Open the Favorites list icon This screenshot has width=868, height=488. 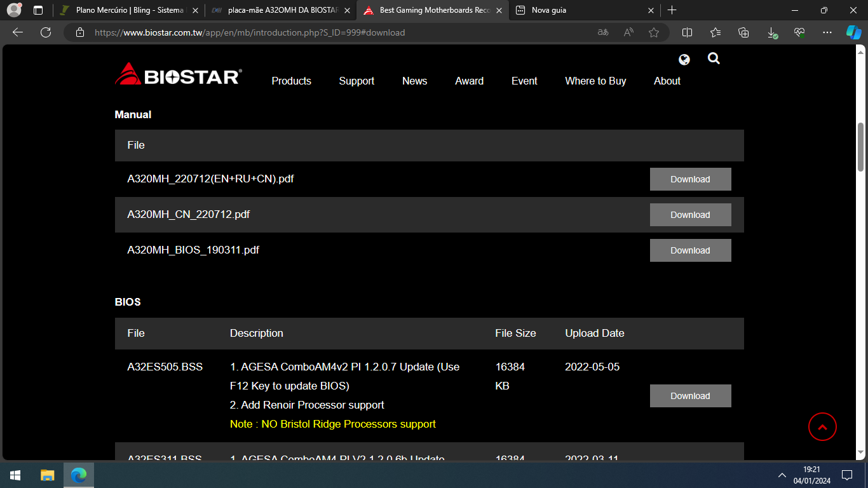tap(715, 32)
